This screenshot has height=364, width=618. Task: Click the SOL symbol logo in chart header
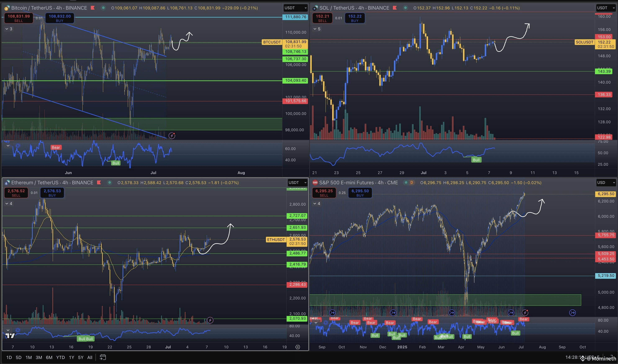(315, 8)
